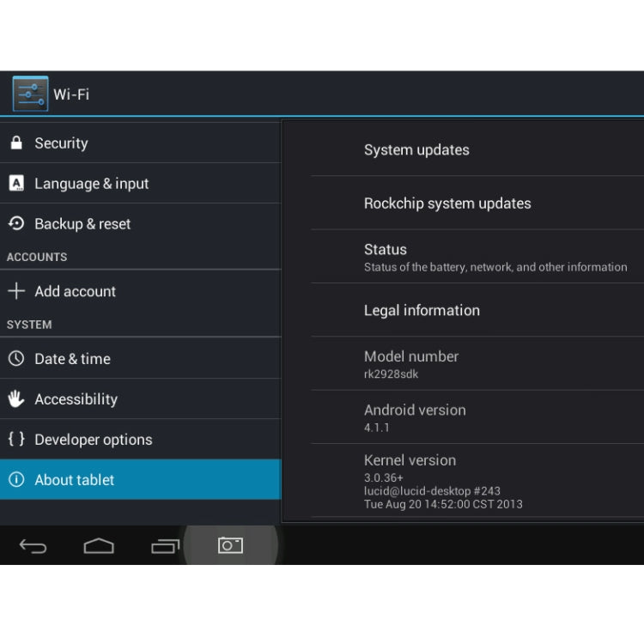This screenshot has height=644, width=644.
Task: Open Backup & reset settings
Action: pos(141,223)
